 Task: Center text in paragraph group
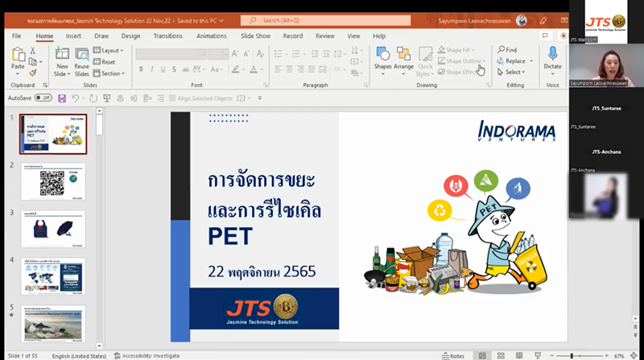point(289,69)
